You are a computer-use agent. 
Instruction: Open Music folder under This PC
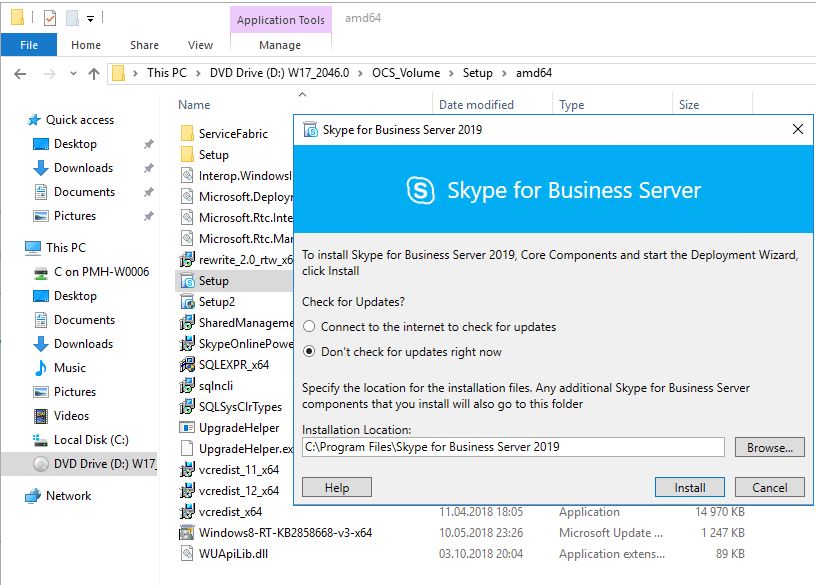pos(70,367)
